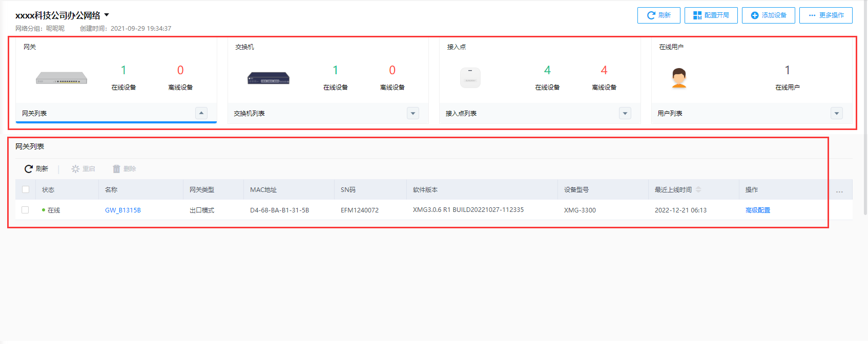Click the gateway device image
The height and width of the screenshot is (344, 868).
click(61, 78)
